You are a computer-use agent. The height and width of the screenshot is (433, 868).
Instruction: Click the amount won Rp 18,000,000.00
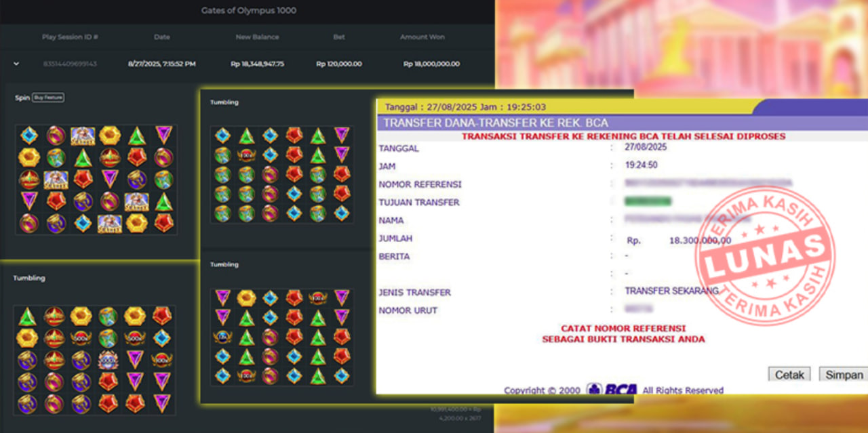[x=431, y=64]
